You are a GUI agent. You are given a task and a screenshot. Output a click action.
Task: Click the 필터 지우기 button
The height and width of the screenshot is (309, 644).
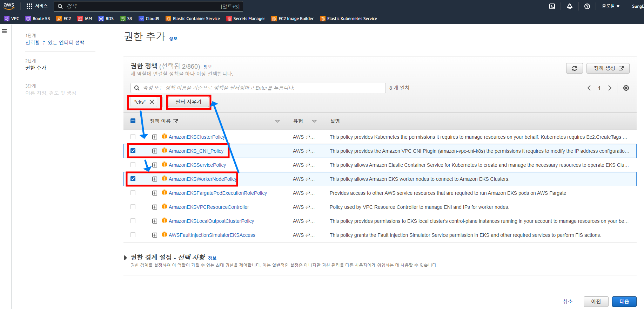[189, 102]
